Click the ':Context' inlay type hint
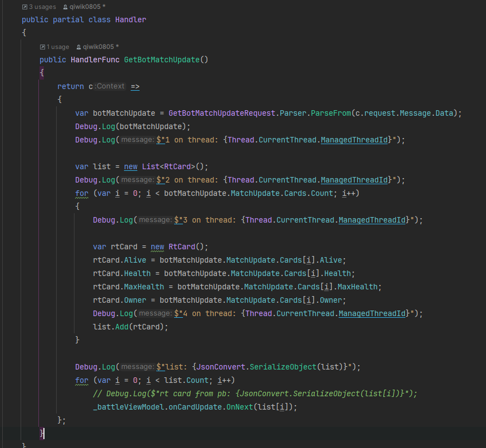This screenshot has height=448, width=486. [x=110, y=86]
